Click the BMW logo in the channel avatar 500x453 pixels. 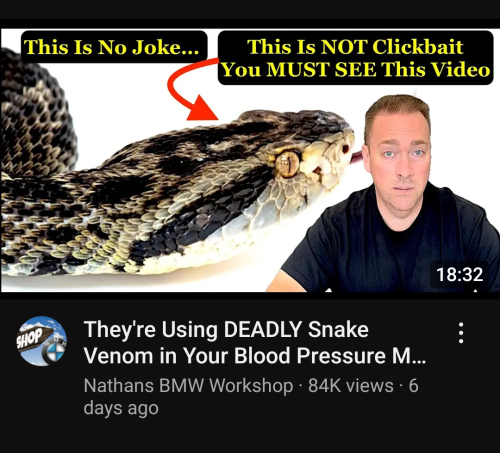[54, 352]
